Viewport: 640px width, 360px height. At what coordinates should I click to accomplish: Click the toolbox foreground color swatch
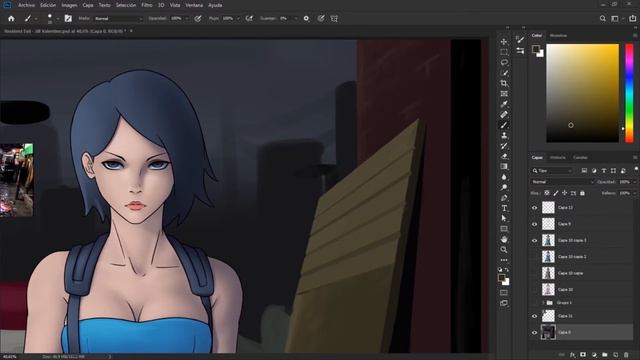[502, 278]
